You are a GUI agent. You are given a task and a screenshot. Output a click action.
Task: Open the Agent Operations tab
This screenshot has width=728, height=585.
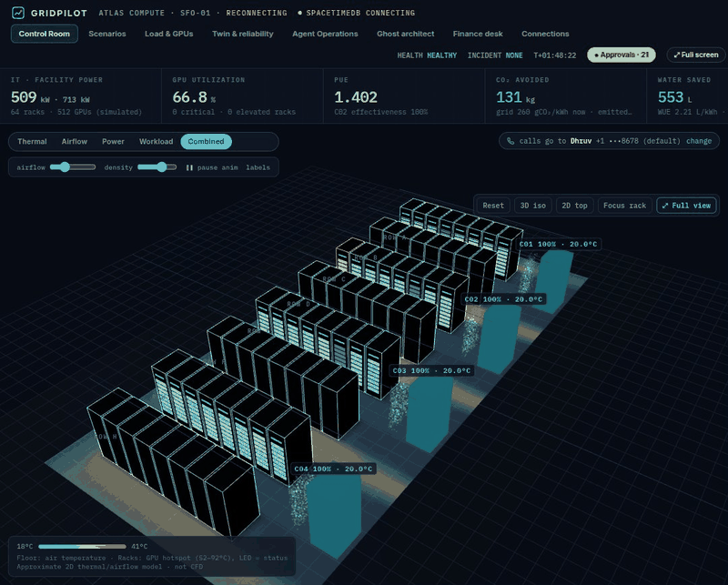click(325, 34)
